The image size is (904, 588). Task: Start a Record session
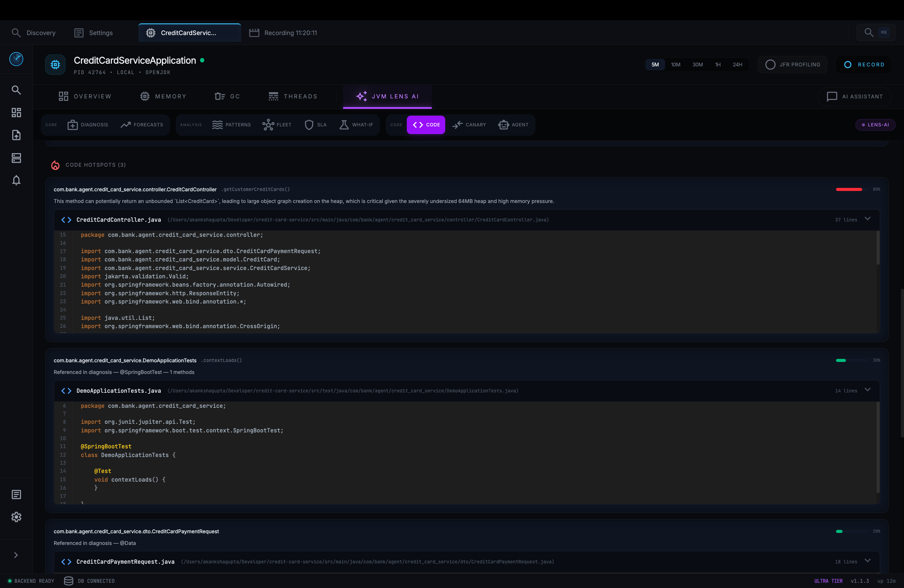coord(863,64)
